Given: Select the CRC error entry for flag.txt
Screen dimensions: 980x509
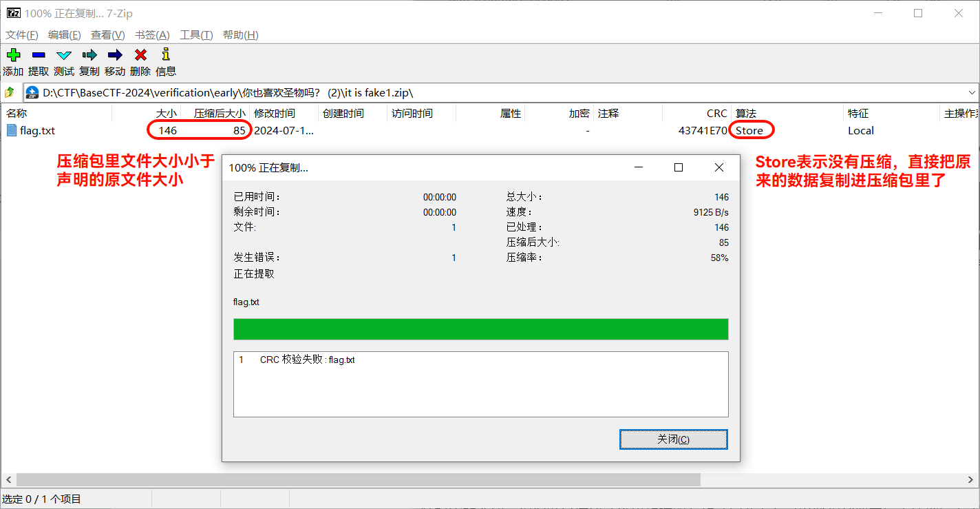Looking at the screenshot, I should pyautogui.click(x=307, y=360).
